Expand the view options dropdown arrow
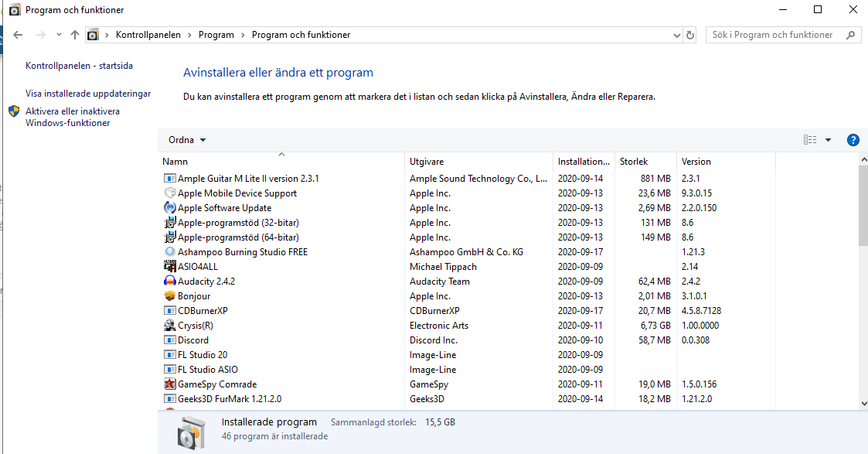The width and height of the screenshot is (868, 454). (x=828, y=140)
